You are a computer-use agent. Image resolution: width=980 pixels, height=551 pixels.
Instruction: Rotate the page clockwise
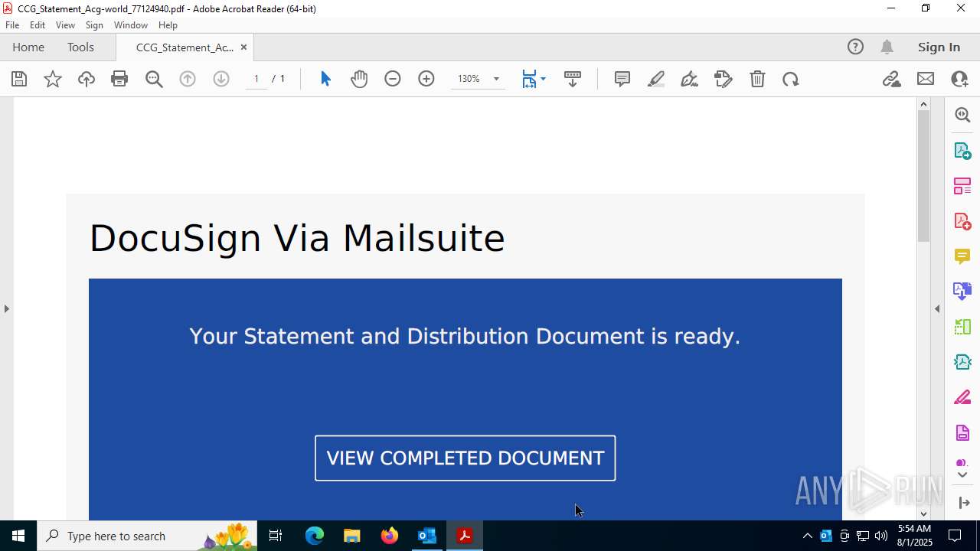[x=791, y=79]
